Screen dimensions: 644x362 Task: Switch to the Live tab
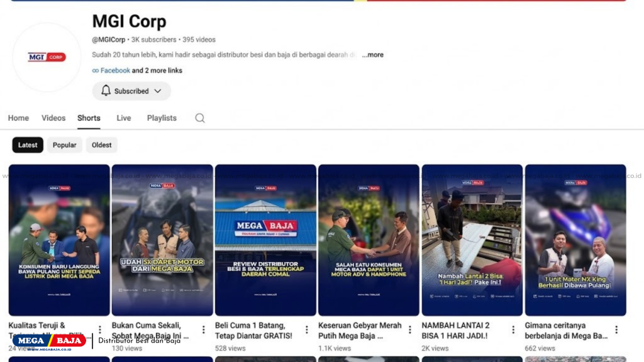(x=124, y=118)
